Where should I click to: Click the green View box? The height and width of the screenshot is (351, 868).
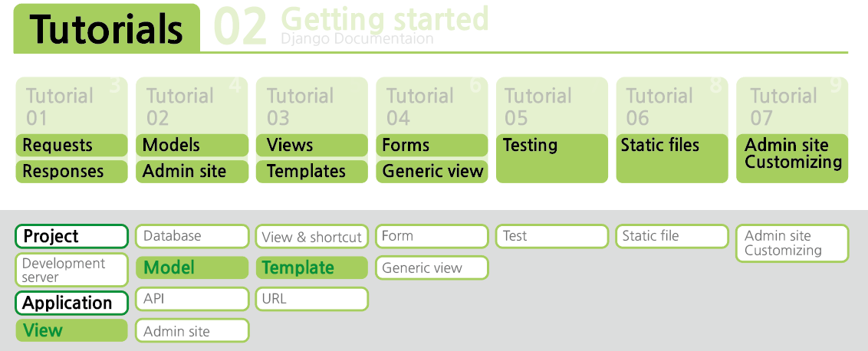point(71,330)
